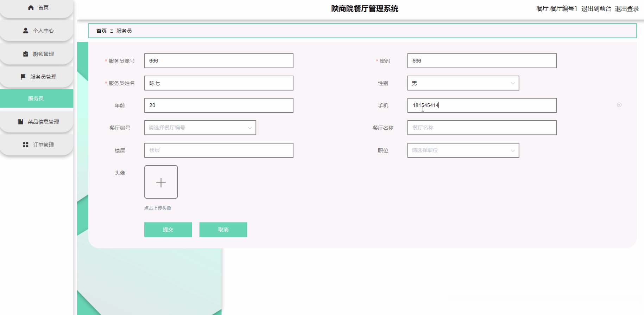Image resolution: width=644 pixels, height=315 pixels.
Task: Click the home icon in sidebar
Action: click(31, 7)
